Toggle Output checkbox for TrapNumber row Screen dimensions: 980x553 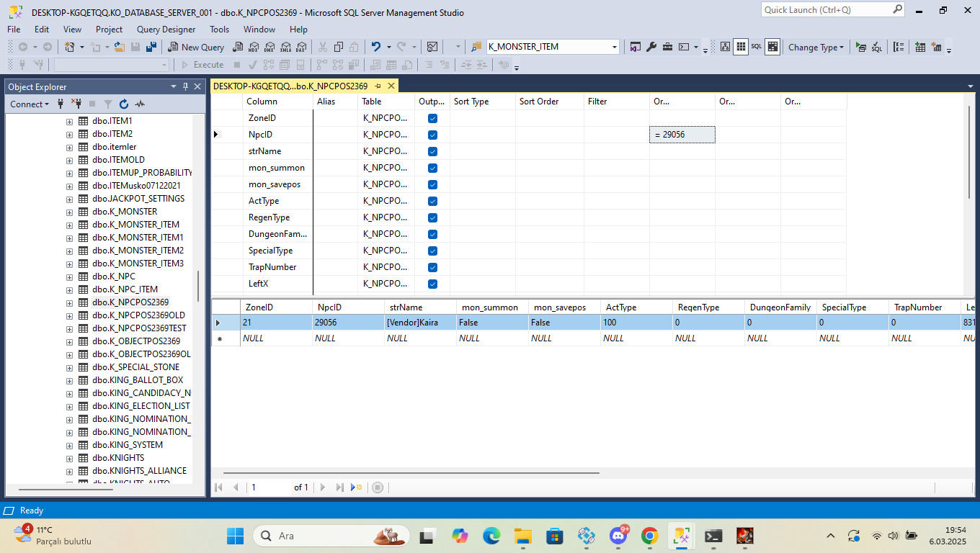432,267
